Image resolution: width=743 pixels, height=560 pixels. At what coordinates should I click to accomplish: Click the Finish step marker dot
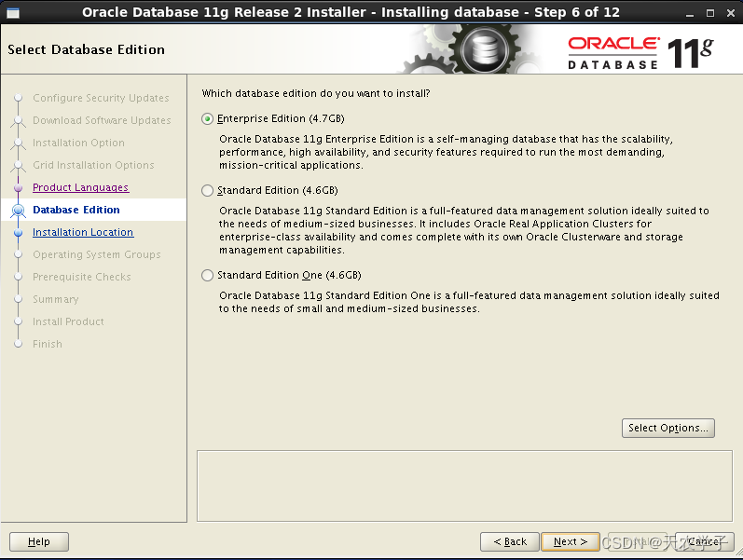[18, 344]
